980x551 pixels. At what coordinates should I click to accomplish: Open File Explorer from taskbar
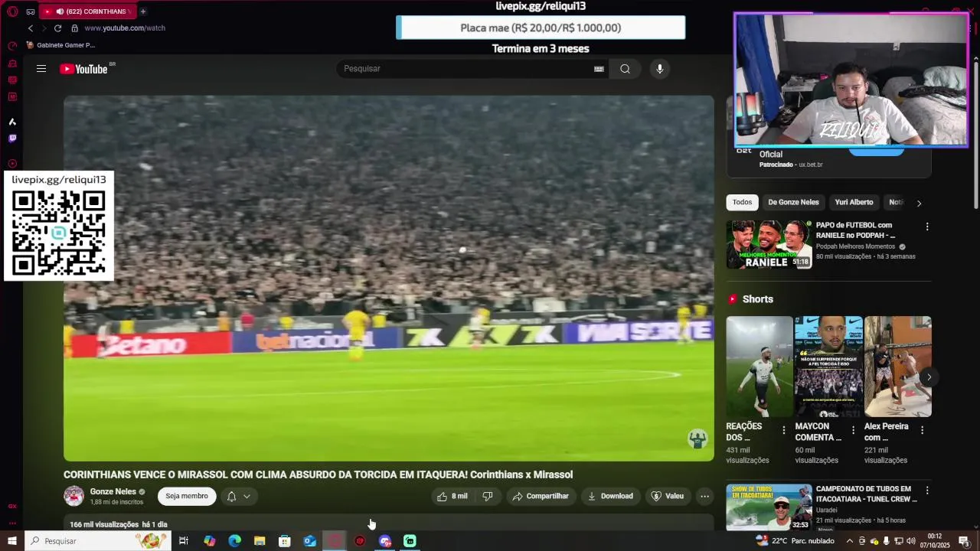point(260,541)
